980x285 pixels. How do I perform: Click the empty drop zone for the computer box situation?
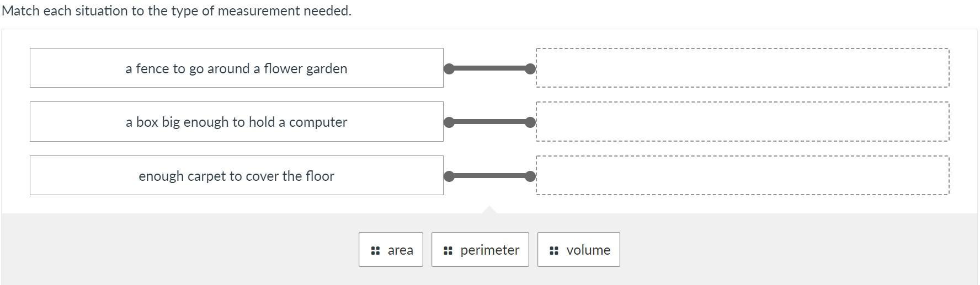pyautogui.click(x=742, y=122)
